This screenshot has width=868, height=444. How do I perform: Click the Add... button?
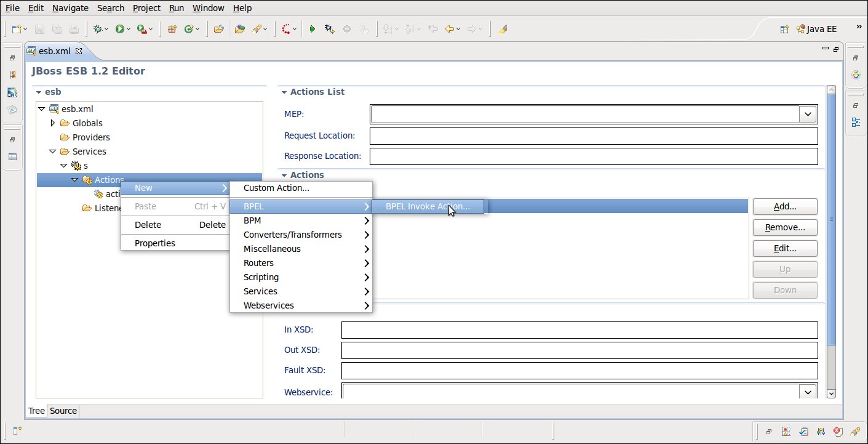point(785,207)
